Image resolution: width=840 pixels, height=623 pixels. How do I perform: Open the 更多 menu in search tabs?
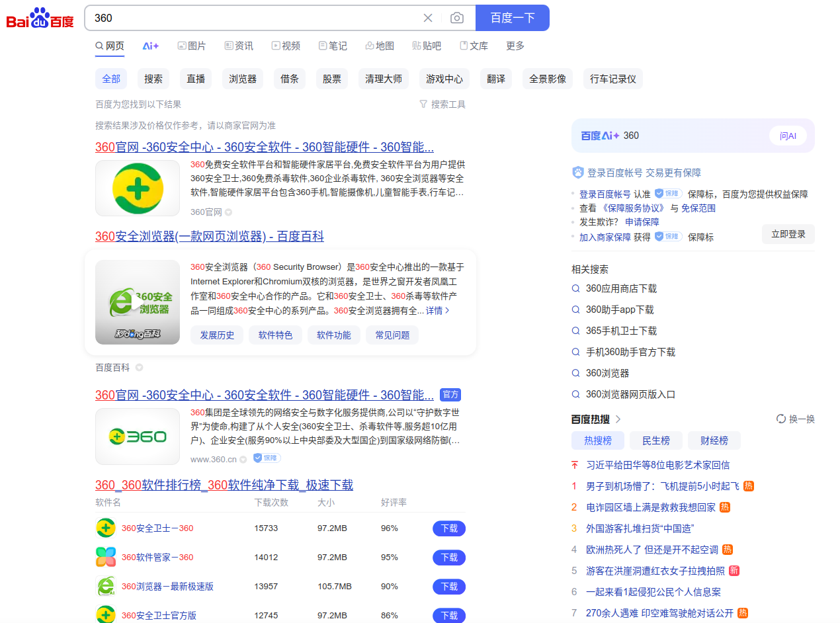click(x=515, y=46)
